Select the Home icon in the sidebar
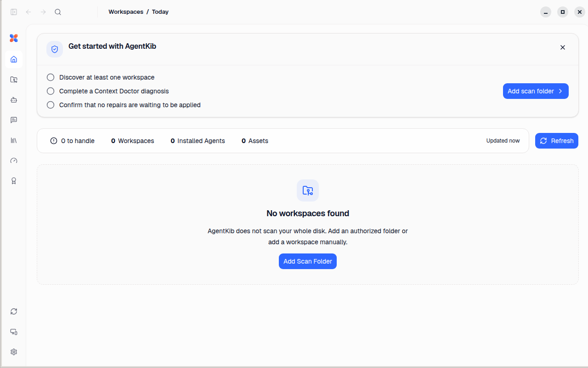Image resolution: width=588 pixels, height=368 pixels. [14, 59]
